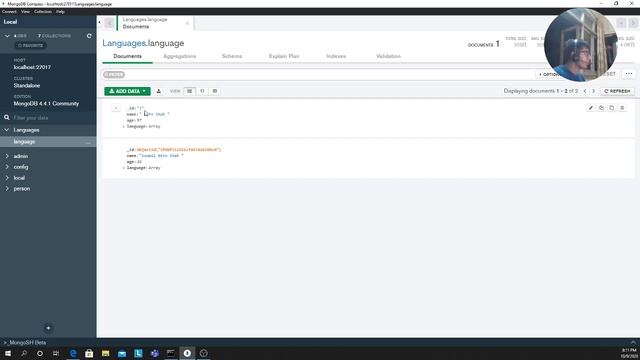Open Microsoft Teams from taskbar
The image size is (640, 360).
[x=154, y=353]
